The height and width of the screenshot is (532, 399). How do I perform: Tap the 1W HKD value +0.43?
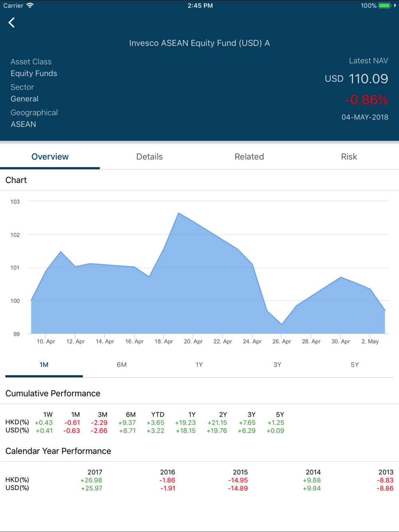click(x=44, y=423)
